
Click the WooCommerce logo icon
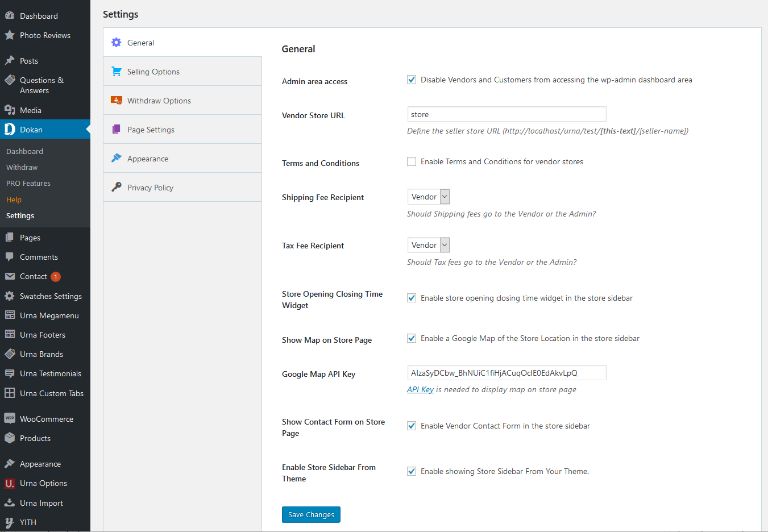[x=10, y=419]
